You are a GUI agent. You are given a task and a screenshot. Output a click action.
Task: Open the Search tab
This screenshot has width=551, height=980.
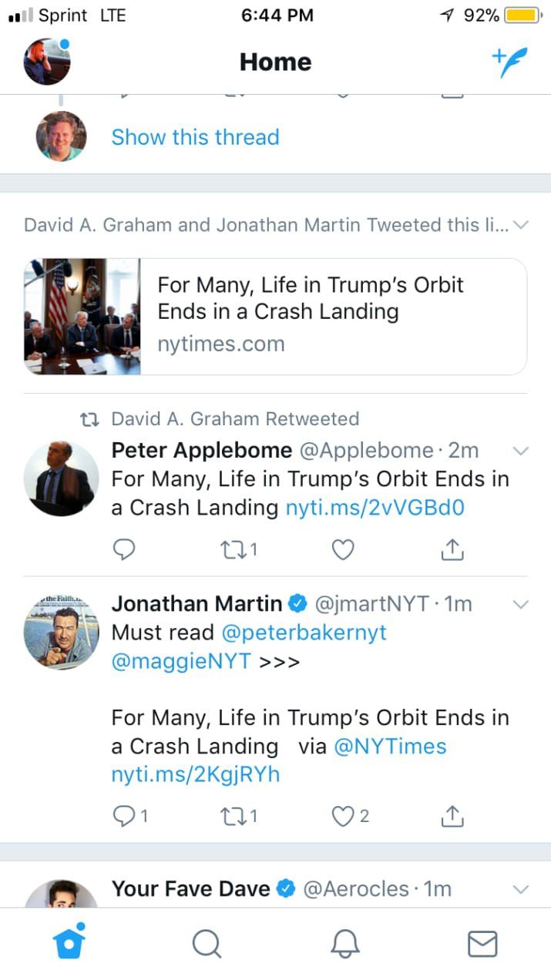pyautogui.click(x=207, y=942)
